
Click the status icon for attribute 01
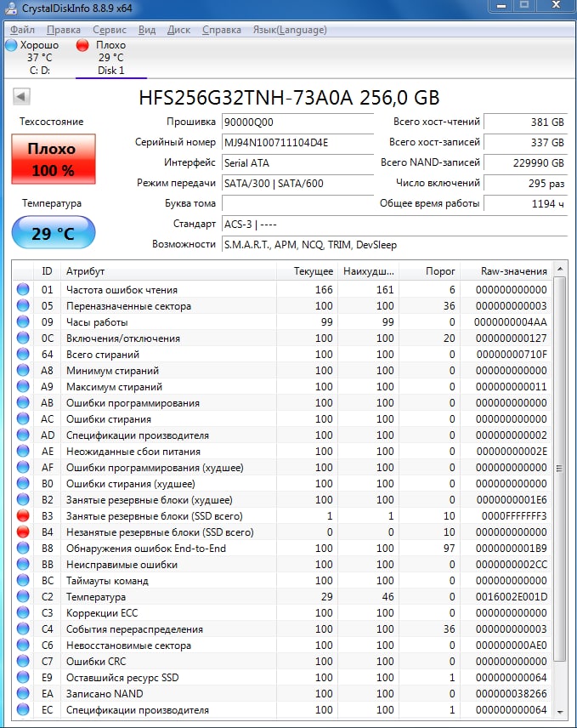[23, 289]
